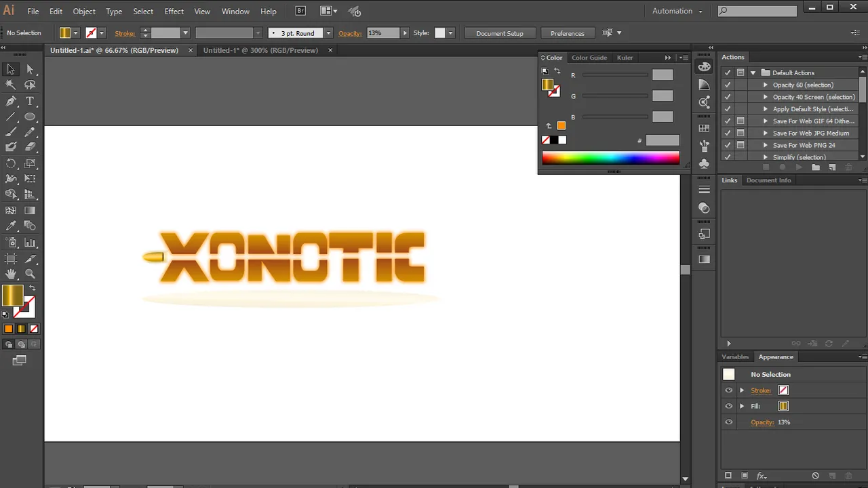
Task: Open the Automation workspace dropdown
Action: pyautogui.click(x=677, y=11)
